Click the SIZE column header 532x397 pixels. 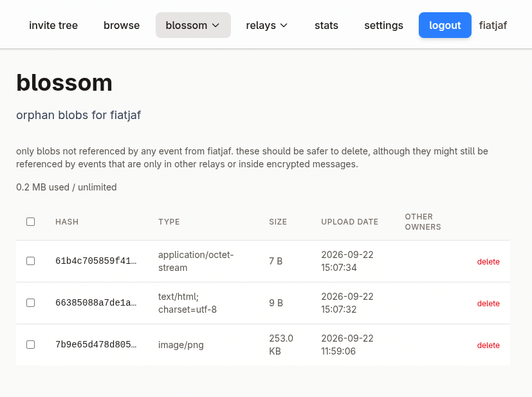click(278, 222)
